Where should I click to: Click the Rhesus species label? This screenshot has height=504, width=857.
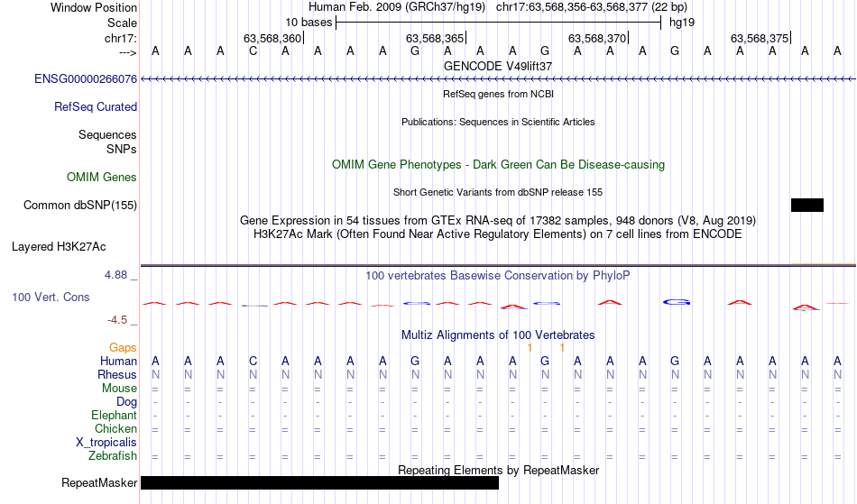117,374
